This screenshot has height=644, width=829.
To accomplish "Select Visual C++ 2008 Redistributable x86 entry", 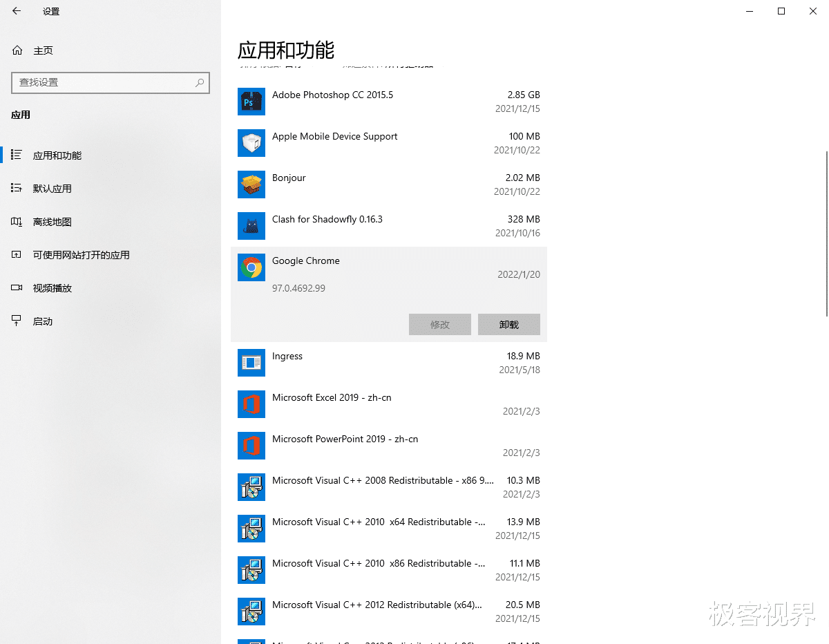I will [383, 480].
